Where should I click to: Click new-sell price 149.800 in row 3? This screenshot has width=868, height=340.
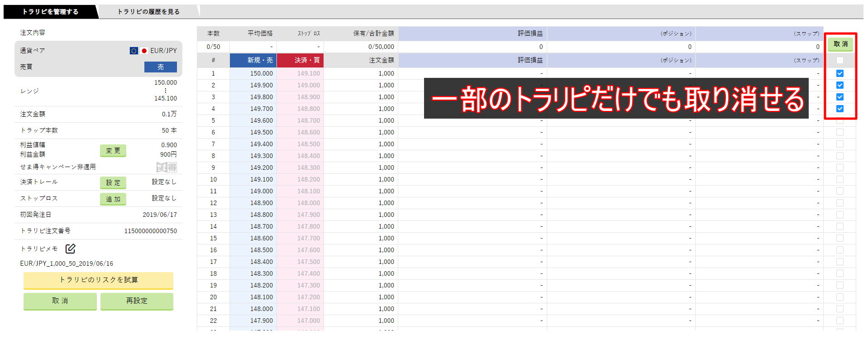[x=262, y=97]
